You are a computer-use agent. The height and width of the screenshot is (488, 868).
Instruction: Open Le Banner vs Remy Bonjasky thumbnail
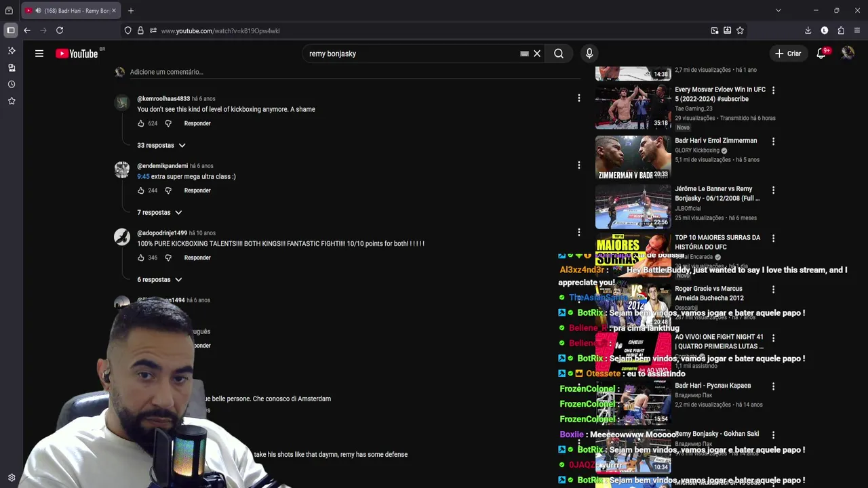point(633,207)
